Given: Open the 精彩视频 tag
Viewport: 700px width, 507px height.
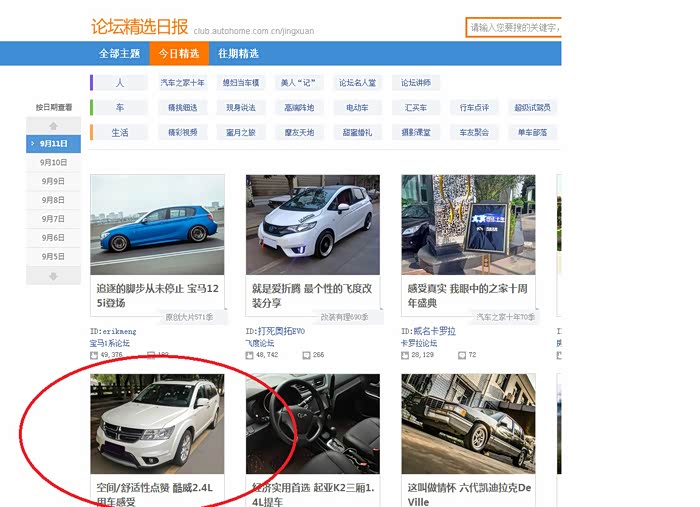Looking at the screenshot, I should (x=183, y=133).
